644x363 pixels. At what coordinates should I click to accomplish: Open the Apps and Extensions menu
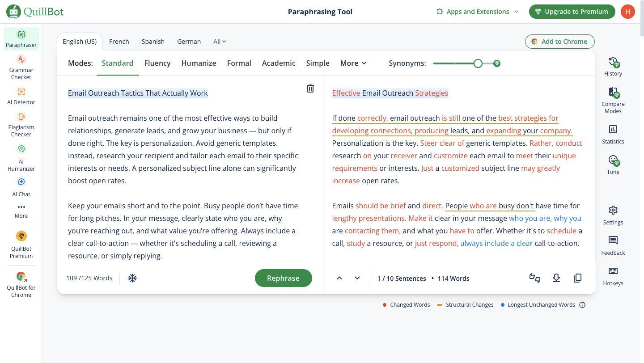pyautogui.click(x=477, y=12)
